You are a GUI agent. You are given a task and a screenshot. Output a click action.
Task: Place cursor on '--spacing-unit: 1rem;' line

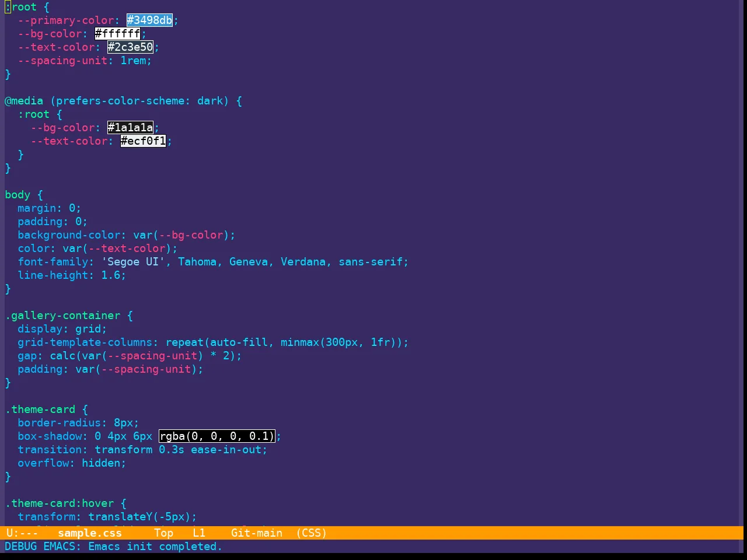(x=85, y=61)
